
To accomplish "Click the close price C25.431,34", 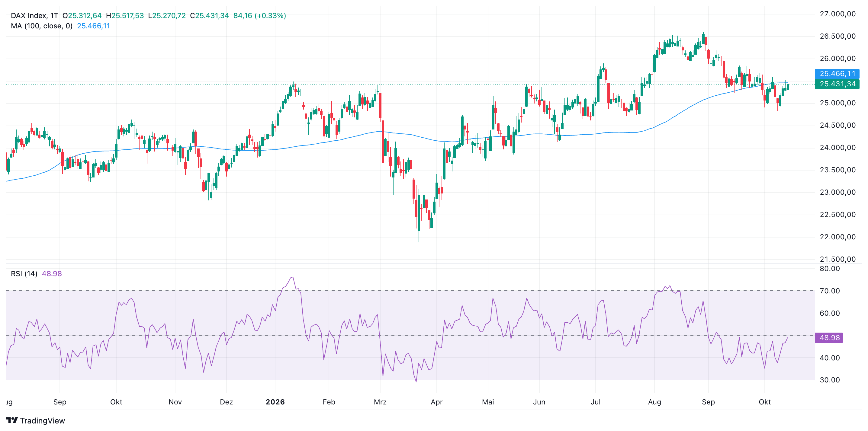I will 209,15.
